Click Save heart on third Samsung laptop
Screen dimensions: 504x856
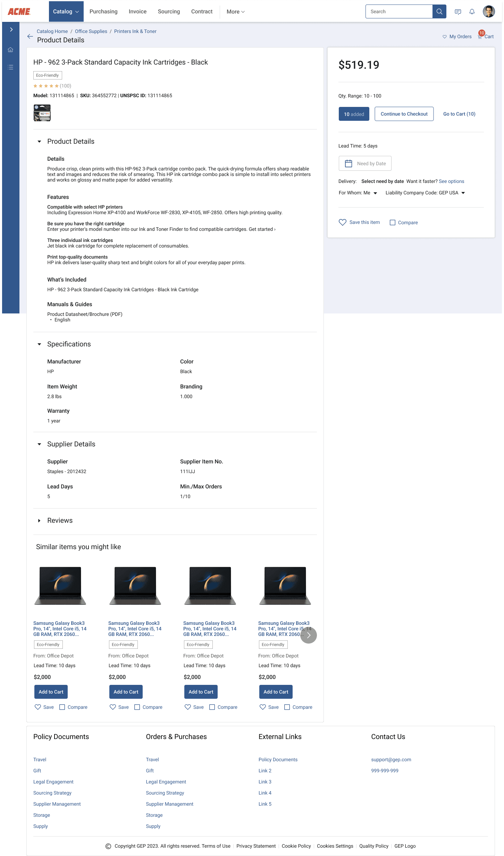[x=188, y=707]
